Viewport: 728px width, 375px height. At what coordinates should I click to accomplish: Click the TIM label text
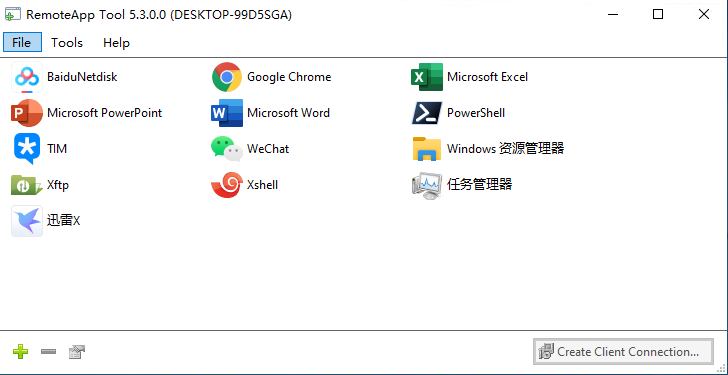(57, 149)
